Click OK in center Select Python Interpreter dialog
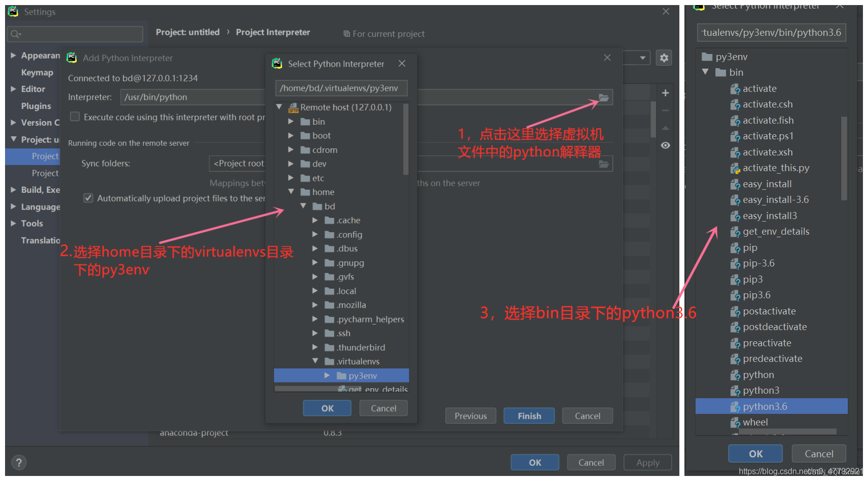 (327, 408)
